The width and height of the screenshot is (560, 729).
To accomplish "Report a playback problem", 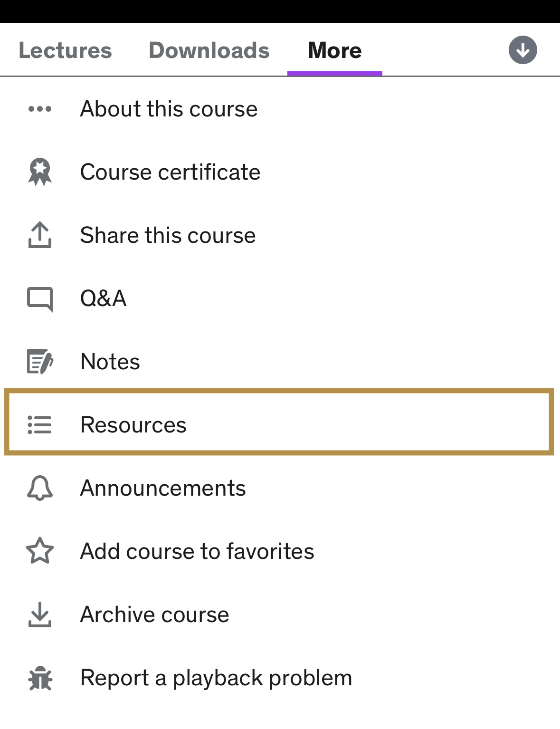I will [216, 678].
